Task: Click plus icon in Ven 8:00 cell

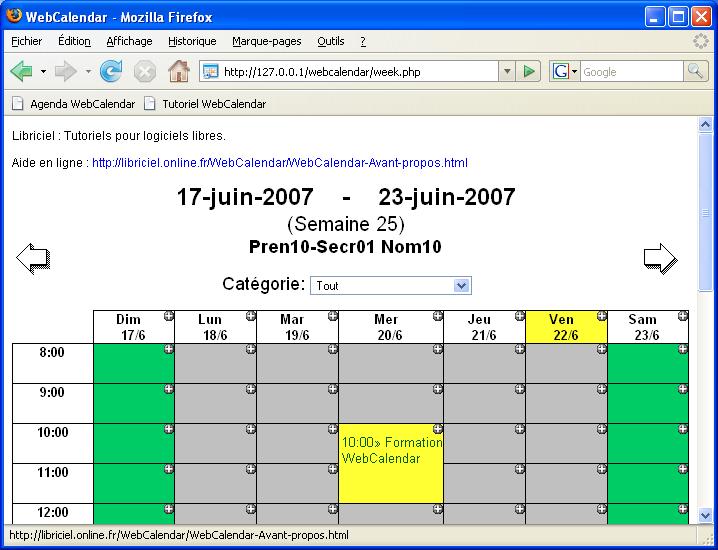Action: click(x=602, y=349)
